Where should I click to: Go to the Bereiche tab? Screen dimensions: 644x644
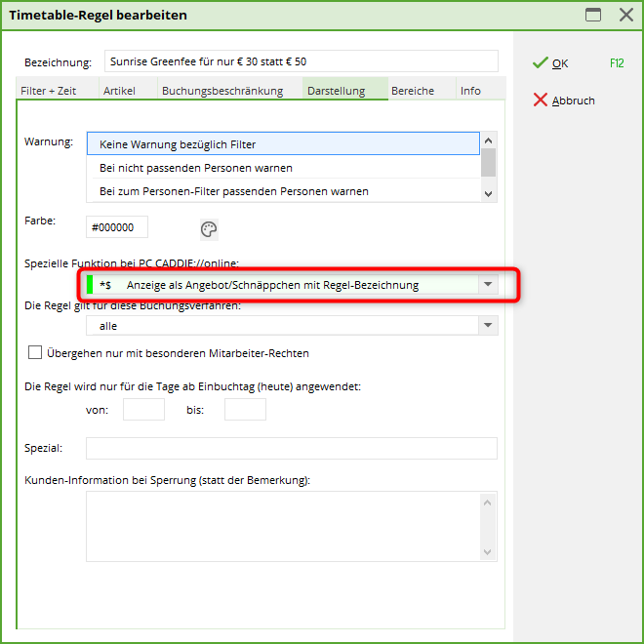[x=413, y=91]
